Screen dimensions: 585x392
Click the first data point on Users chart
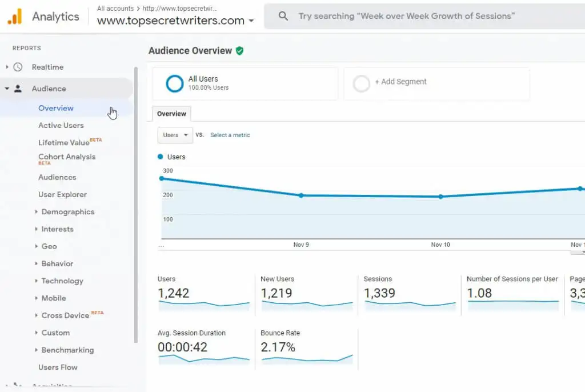click(x=162, y=178)
